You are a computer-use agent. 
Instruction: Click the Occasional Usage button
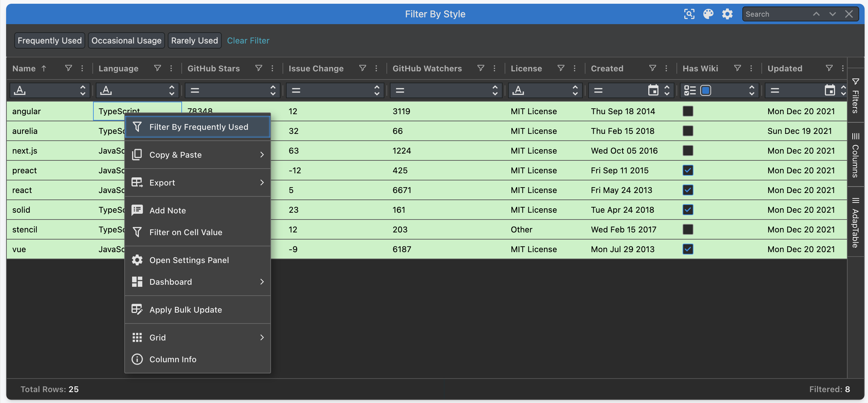pos(126,40)
